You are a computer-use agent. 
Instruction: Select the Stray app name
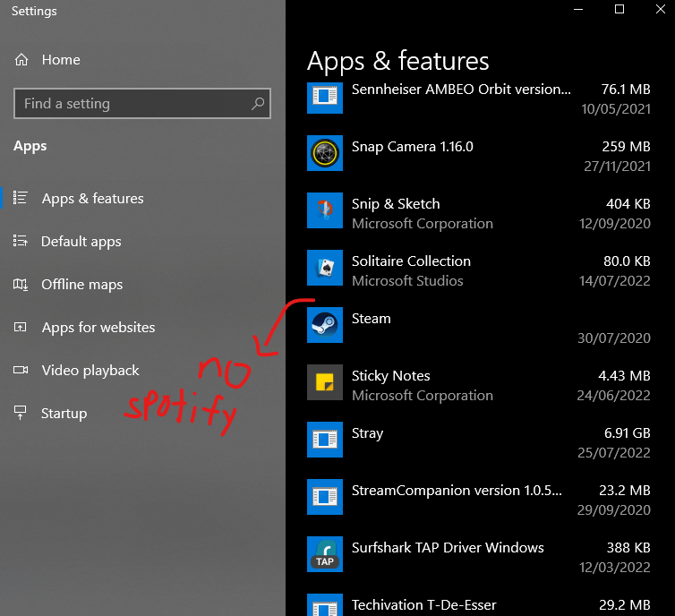367,433
